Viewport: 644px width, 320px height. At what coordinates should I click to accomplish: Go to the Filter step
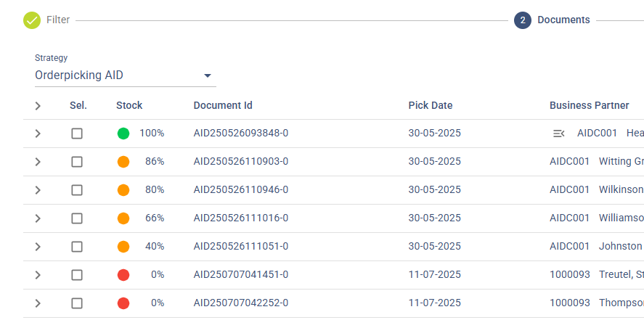coord(58,20)
